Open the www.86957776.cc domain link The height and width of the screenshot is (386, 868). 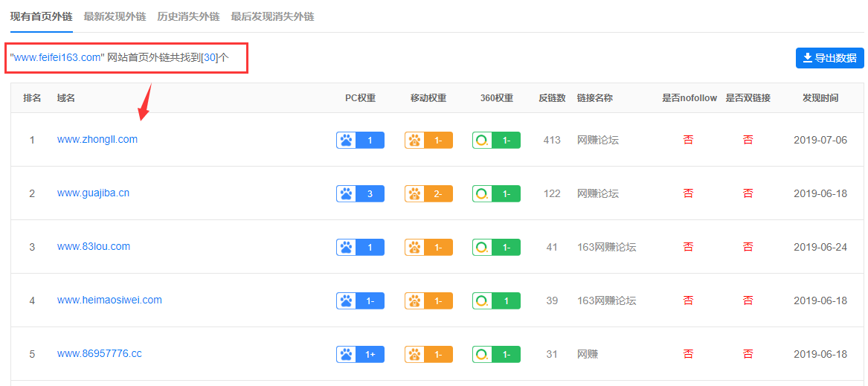click(99, 353)
